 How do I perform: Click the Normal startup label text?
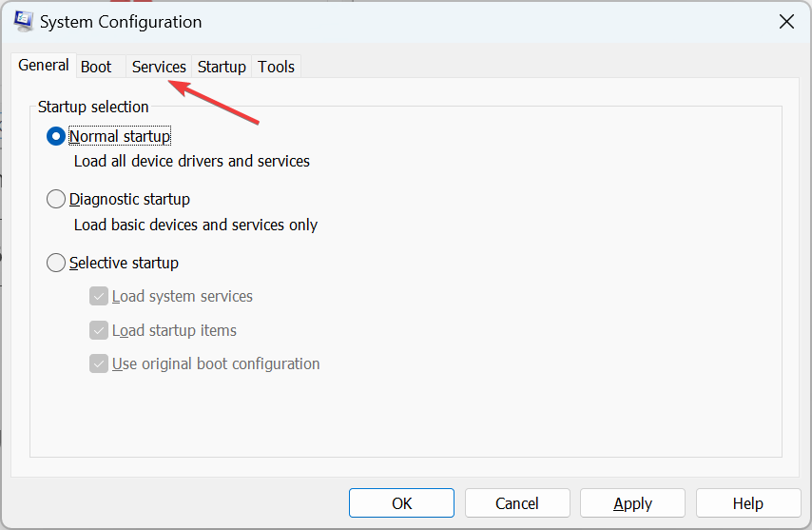point(120,137)
